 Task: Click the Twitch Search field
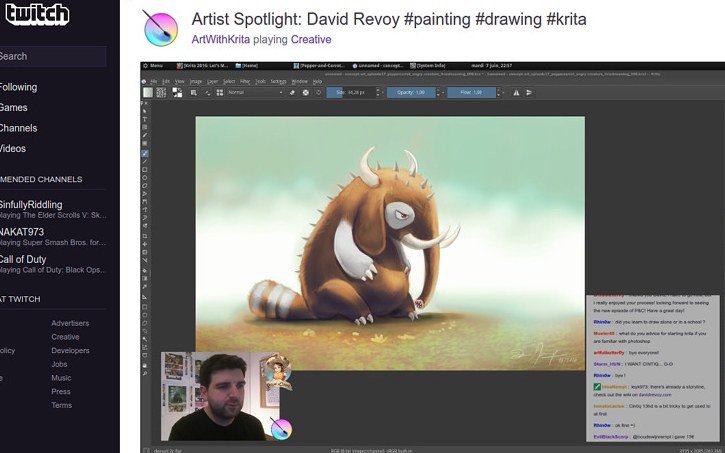click(x=50, y=56)
